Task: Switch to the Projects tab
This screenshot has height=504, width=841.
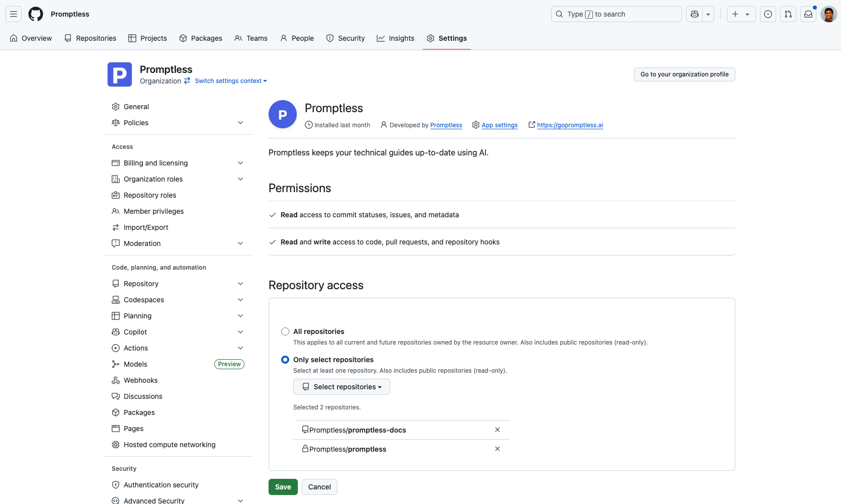Action: pyautogui.click(x=147, y=38)
